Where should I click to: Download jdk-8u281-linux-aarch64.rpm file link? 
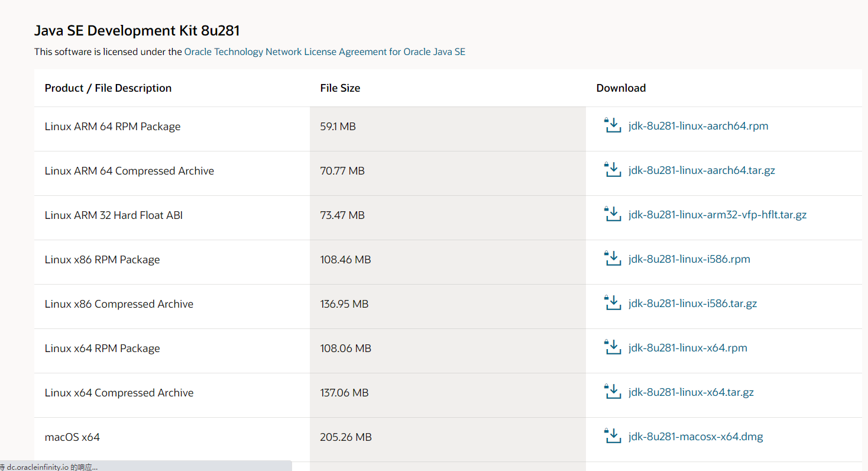coord(698,126)
